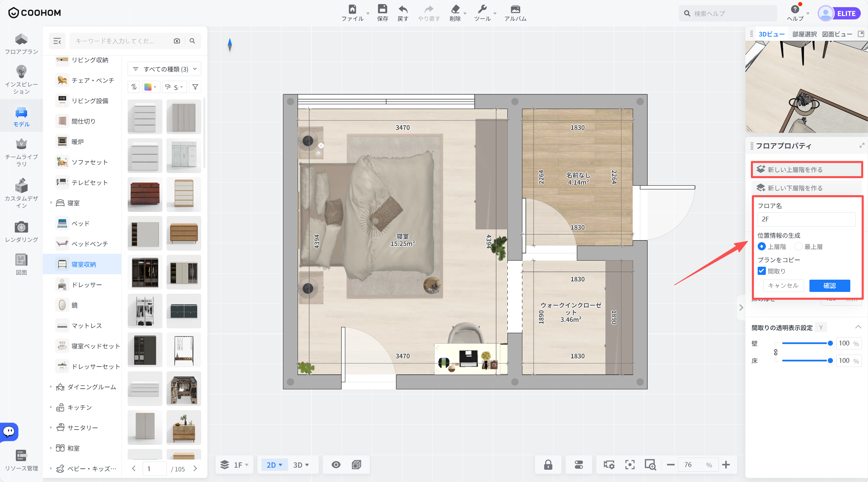The image size is (868, 482).
Task: Go to next model page arrow
Action: pos(195,468)
